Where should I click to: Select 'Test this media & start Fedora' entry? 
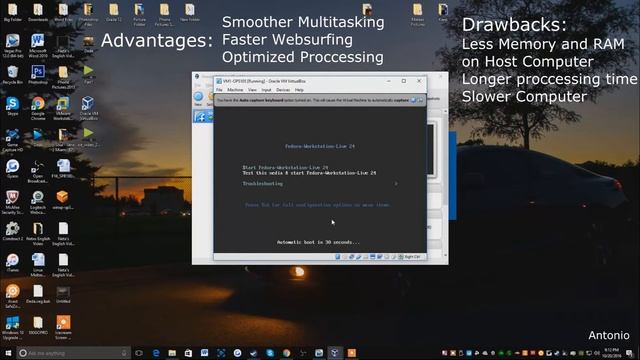309,173
